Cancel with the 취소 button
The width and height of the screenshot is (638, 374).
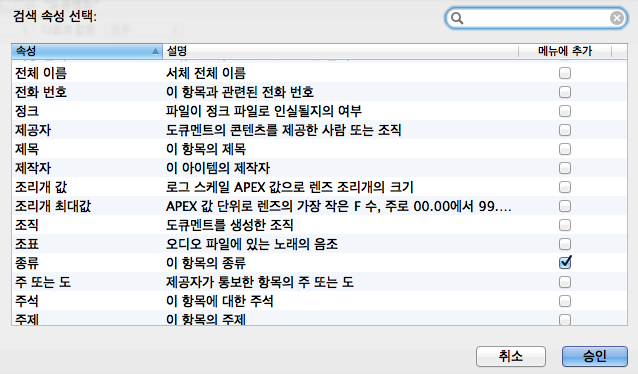click(511, 357)
